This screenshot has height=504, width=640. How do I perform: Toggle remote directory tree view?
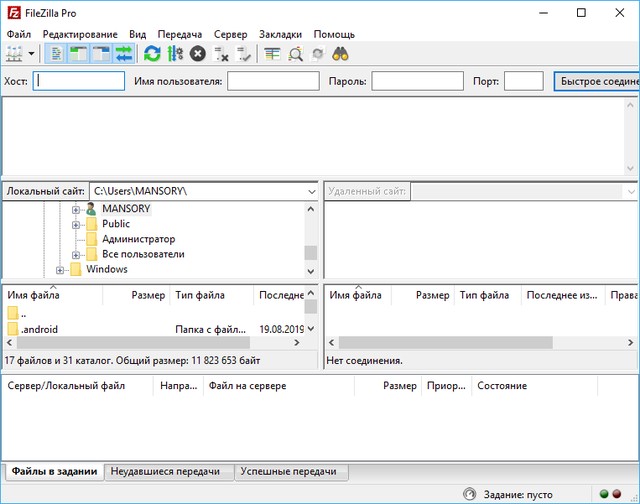click(102, 54)
